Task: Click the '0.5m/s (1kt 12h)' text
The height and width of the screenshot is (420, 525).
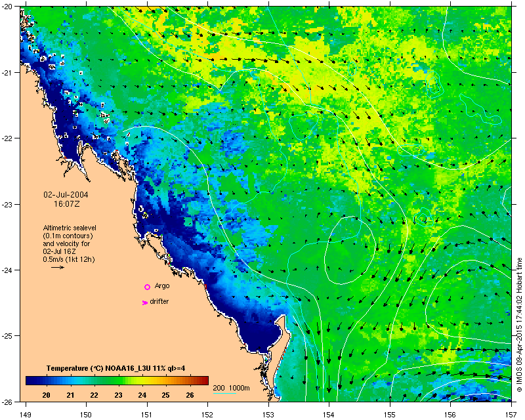Action: point(69,259)
